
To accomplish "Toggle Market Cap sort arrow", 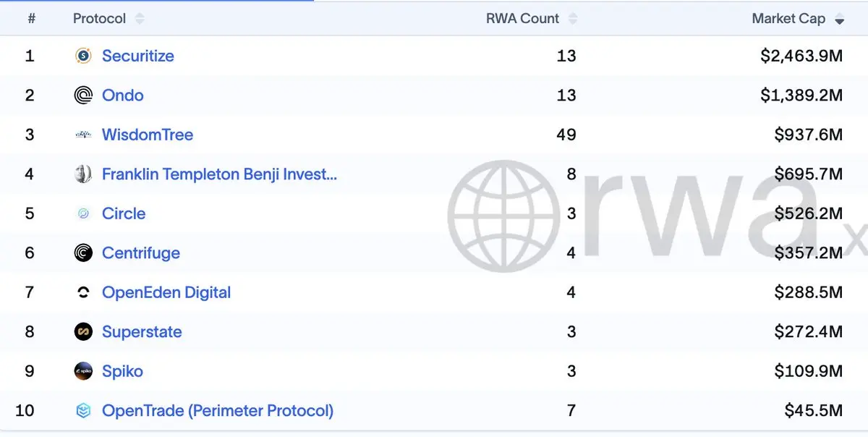I will (839, 19).
